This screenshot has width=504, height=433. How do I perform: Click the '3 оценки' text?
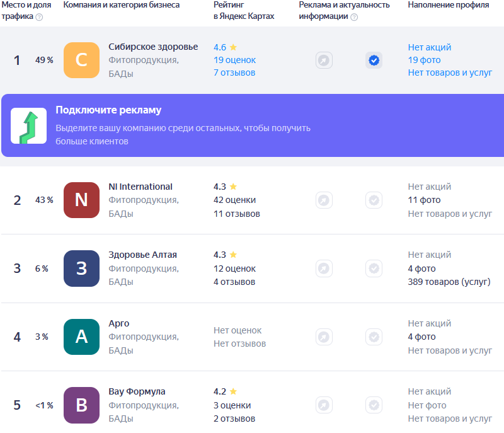(232, 405)
